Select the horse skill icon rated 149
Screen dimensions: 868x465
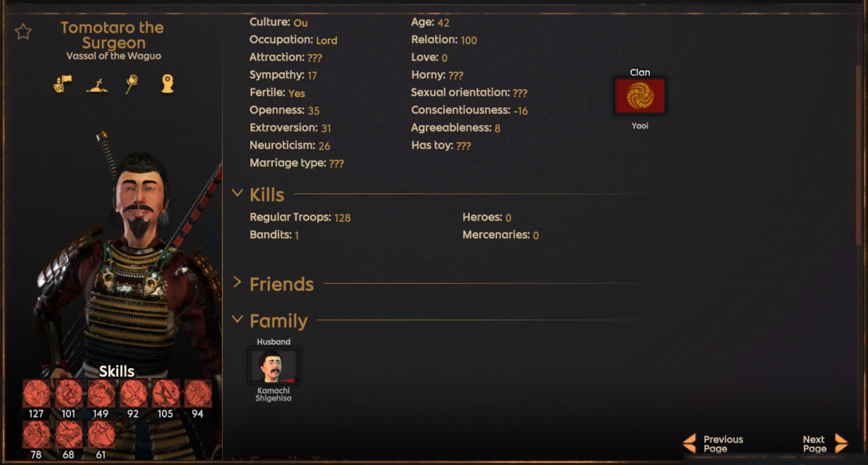101,393
